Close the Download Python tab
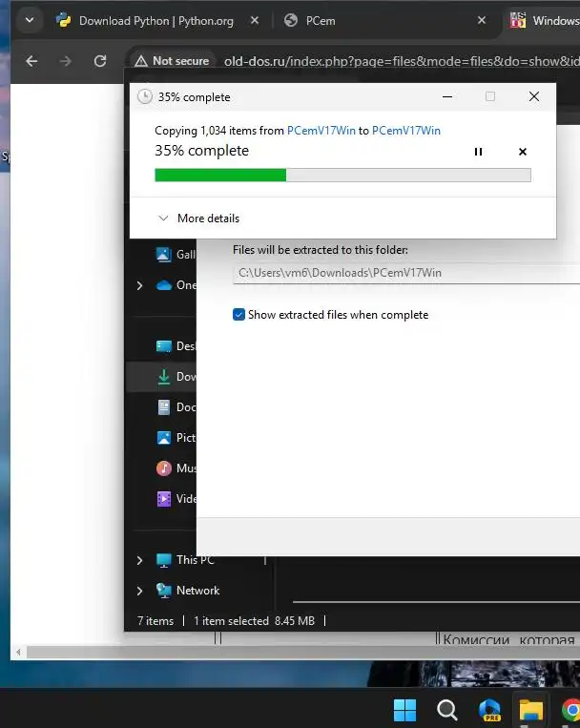 255,20
